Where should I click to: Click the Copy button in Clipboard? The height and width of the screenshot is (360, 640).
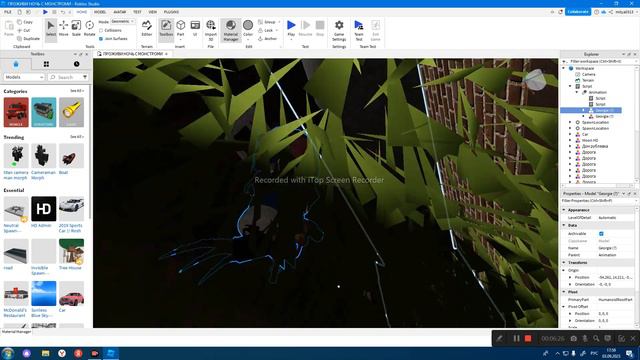pyautogui.click(x=25, y=22)
